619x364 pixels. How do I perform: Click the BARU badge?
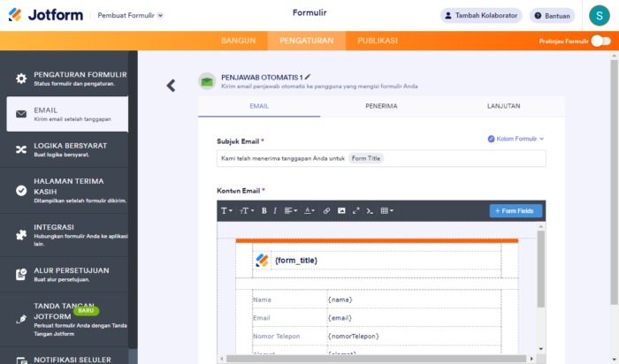(86, 311)
